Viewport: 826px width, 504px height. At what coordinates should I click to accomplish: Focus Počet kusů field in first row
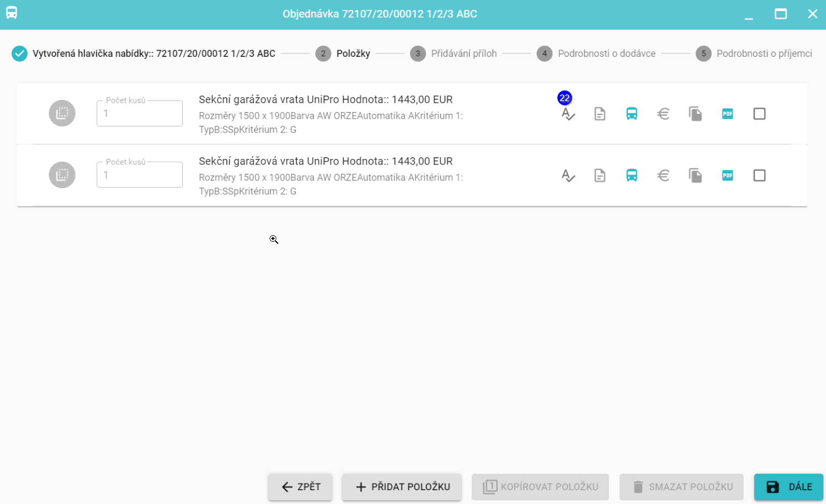click(x=140, y=114)
